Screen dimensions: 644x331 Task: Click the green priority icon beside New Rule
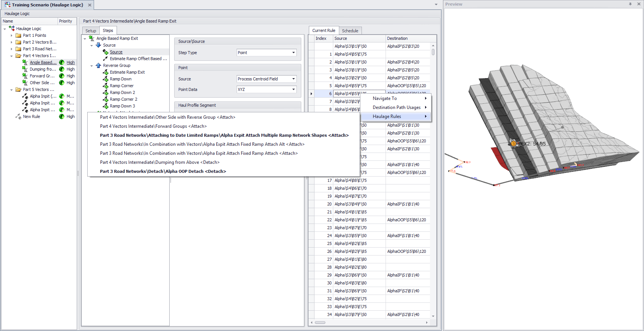[x=62, y=117]
